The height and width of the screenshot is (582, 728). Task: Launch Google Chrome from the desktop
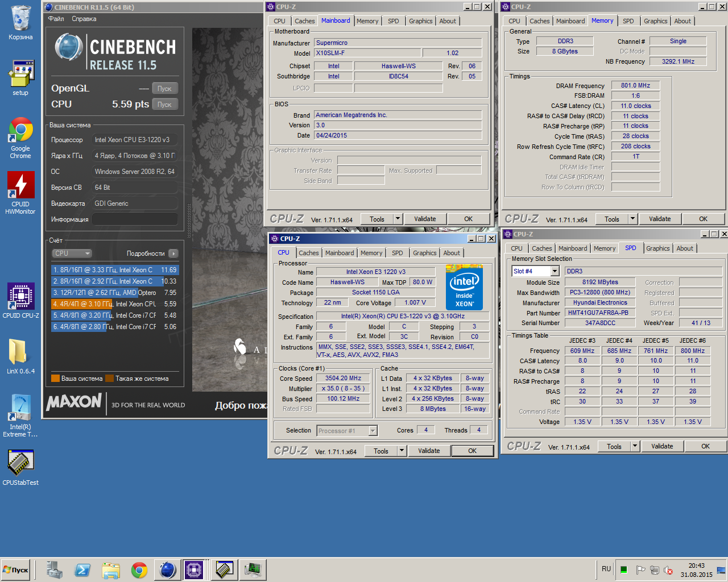tap(20, 138)
